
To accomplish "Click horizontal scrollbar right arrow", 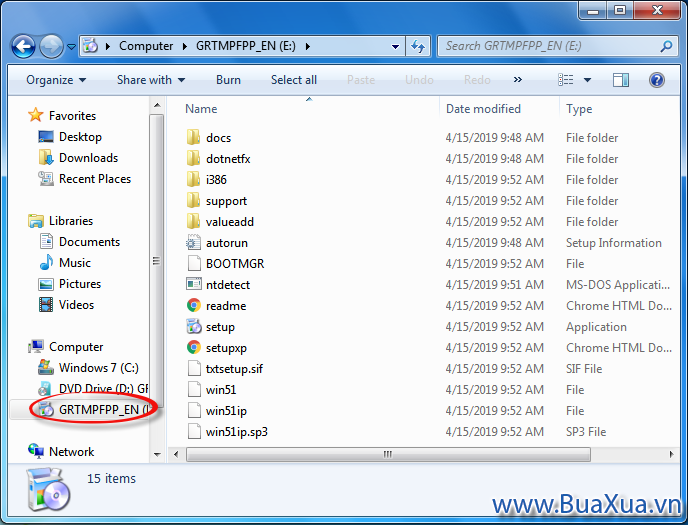I will (671, 454).
